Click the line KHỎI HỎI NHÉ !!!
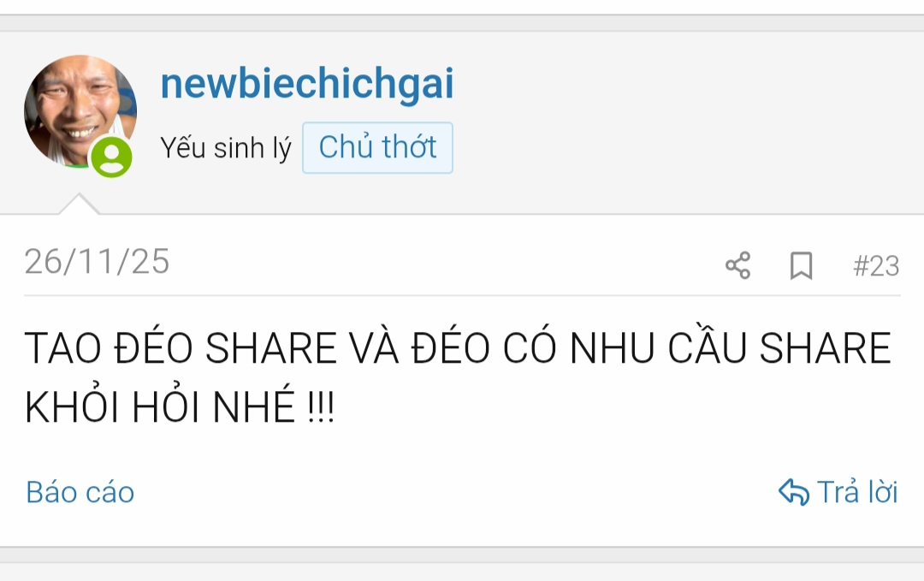This screenshot has height=581, width=924. (180, 406)
